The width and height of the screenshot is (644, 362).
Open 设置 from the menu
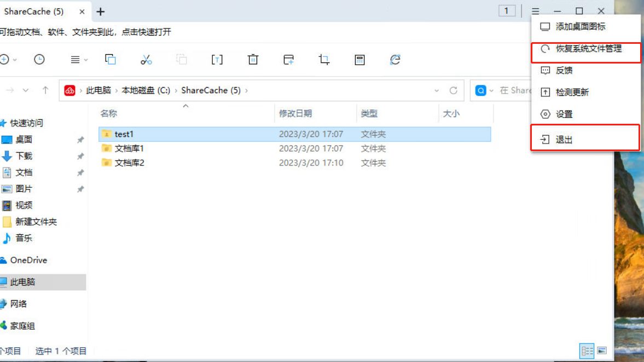(x=585, y=114)
